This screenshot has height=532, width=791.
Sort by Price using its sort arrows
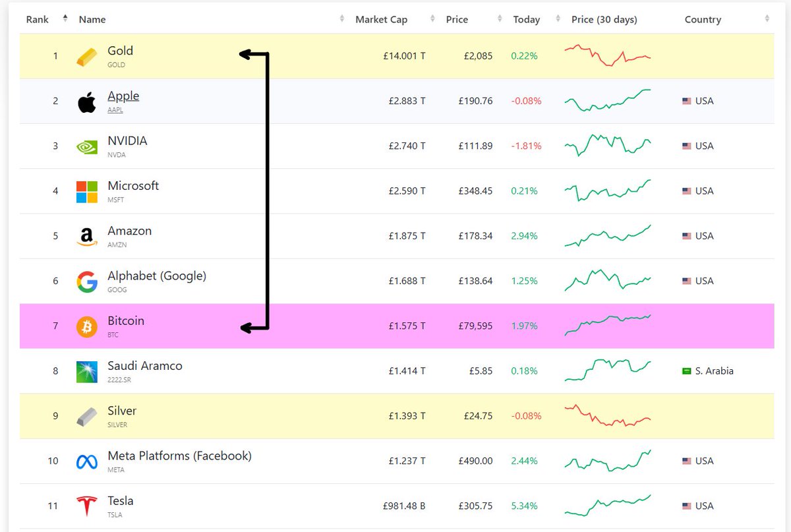coord(500,18)
